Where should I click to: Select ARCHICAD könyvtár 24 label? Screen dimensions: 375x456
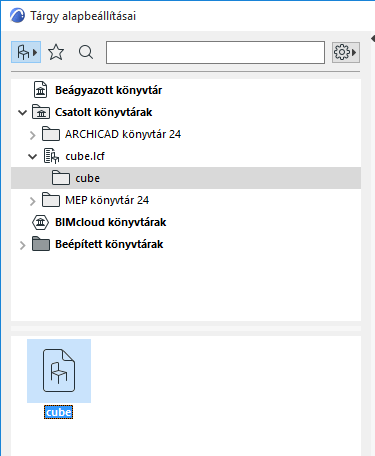(123, 134)
